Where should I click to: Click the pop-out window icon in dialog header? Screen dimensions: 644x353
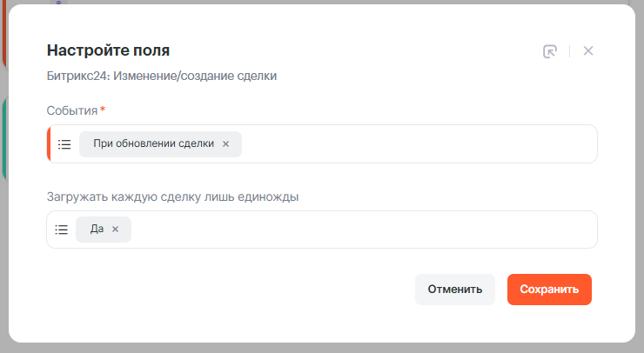[x=549, y=51]
